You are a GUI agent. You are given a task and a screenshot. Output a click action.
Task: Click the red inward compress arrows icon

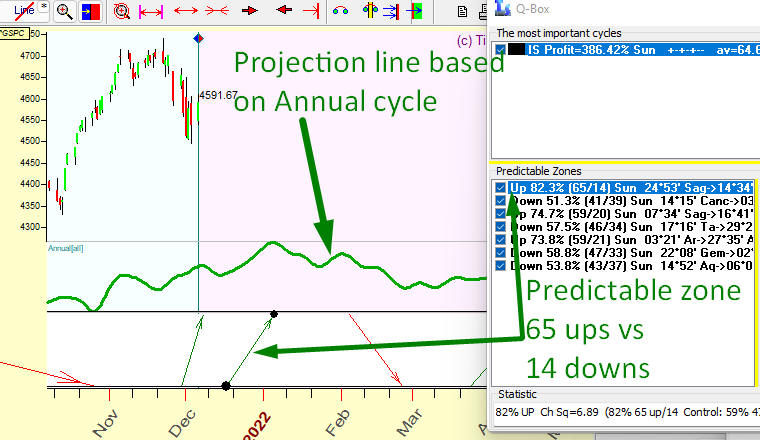tap(217, 11)
